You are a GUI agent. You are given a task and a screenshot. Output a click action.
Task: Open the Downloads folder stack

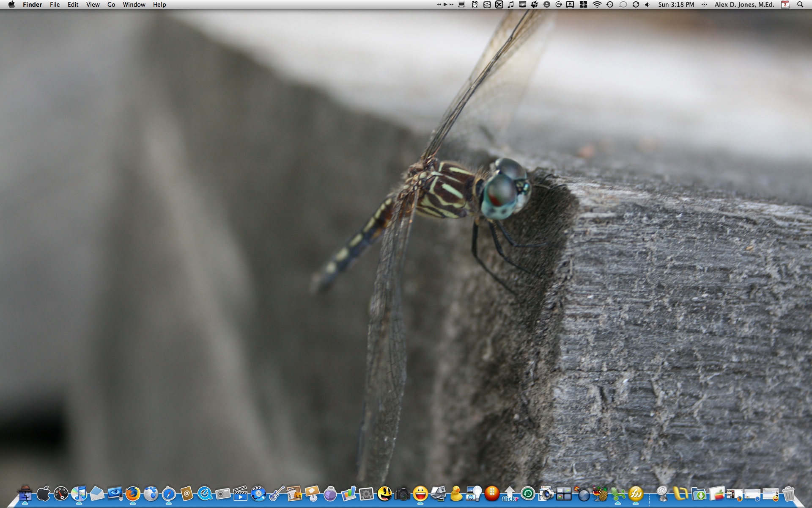point(699,494)
